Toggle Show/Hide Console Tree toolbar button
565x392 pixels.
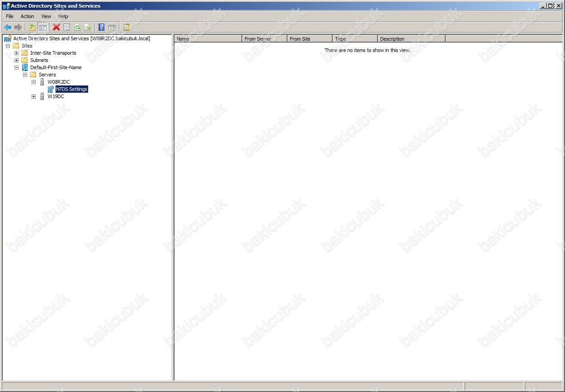tap(43, 28)
